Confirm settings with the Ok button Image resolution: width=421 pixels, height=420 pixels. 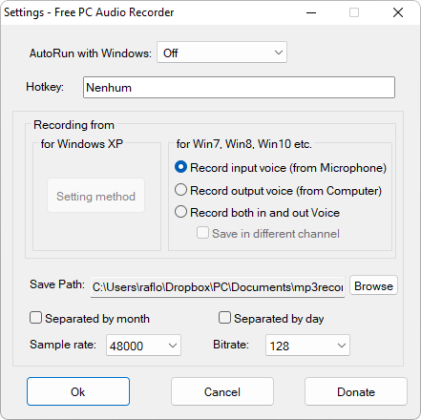point(78,392)
